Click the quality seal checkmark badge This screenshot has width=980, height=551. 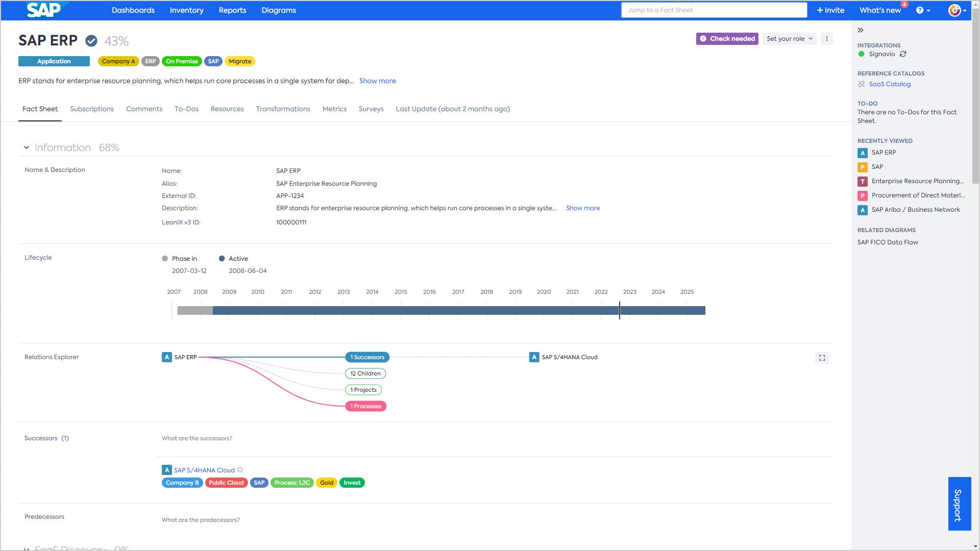coord(91,41)
